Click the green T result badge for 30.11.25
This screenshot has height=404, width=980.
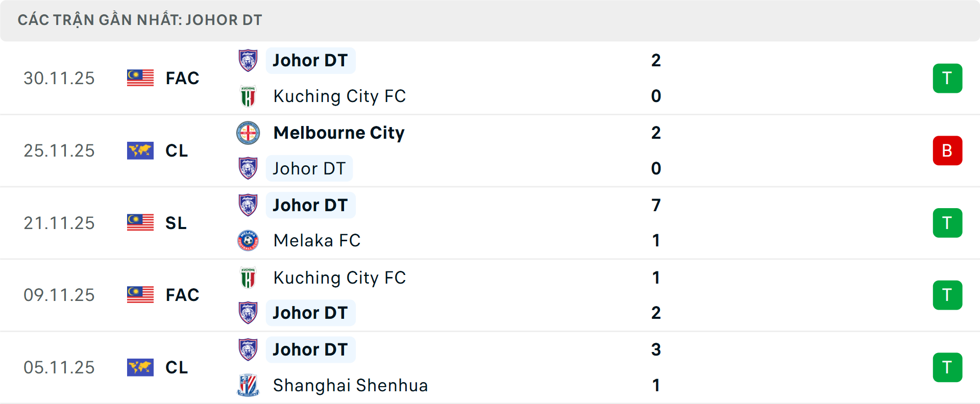pyautogui.click(x=947, y=78)
